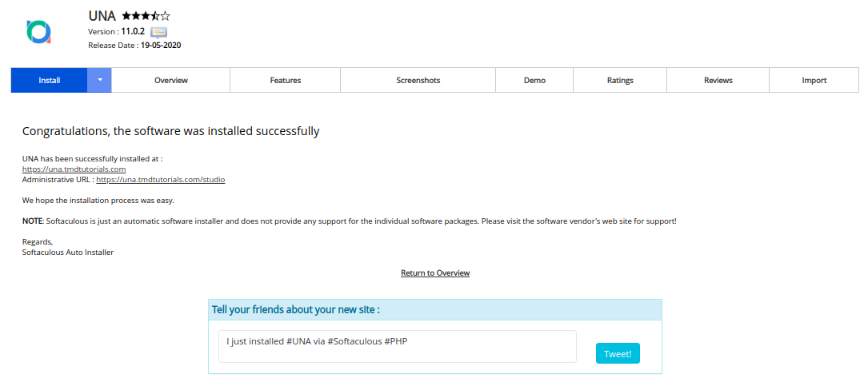Click the UNA software title text
This screenshot has height=390, width=868.
click(102, 16)
